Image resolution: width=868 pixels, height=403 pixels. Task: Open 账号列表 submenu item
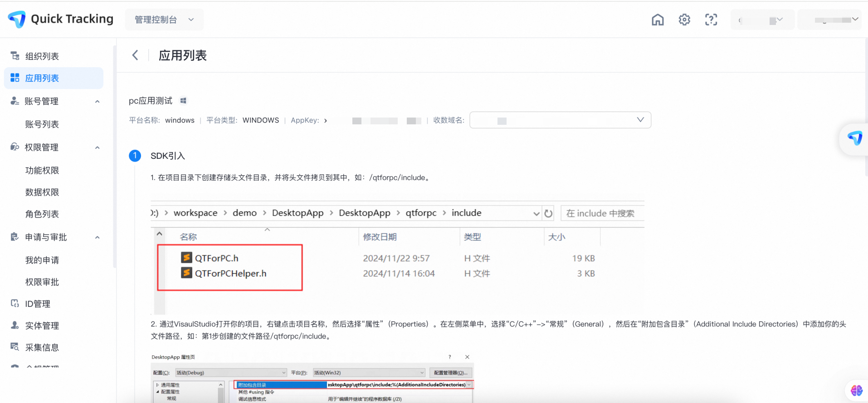click(42, 124)
